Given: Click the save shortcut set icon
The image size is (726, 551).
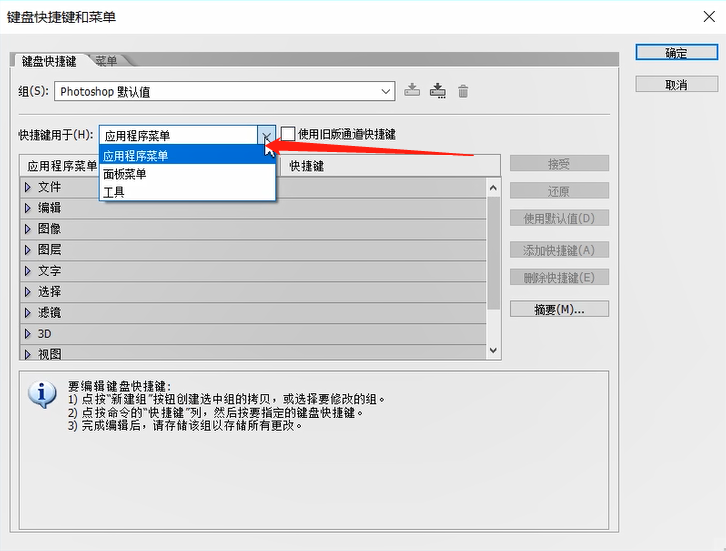Looking at the screenshot, I should click(x=412, y=91).
